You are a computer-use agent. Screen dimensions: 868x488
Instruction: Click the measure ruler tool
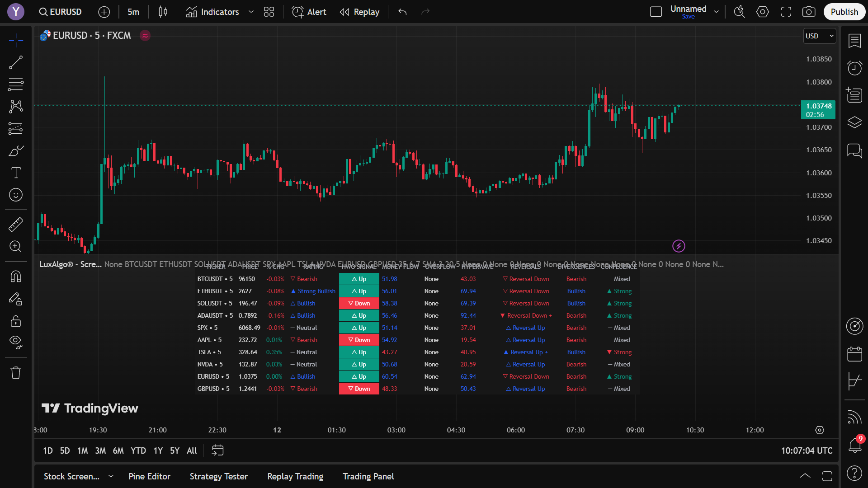tap(16, 224)
